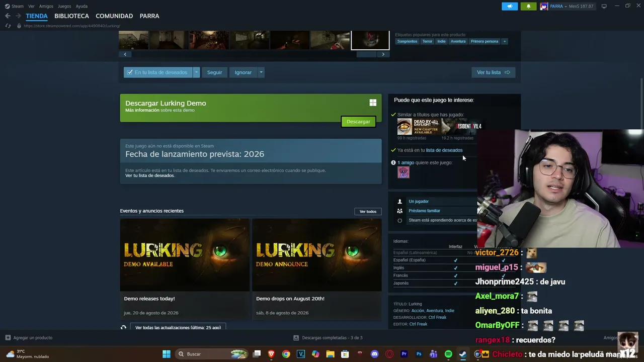Click the 1 amigo link
Screen dimensions: 644x362
pos(406,163)
